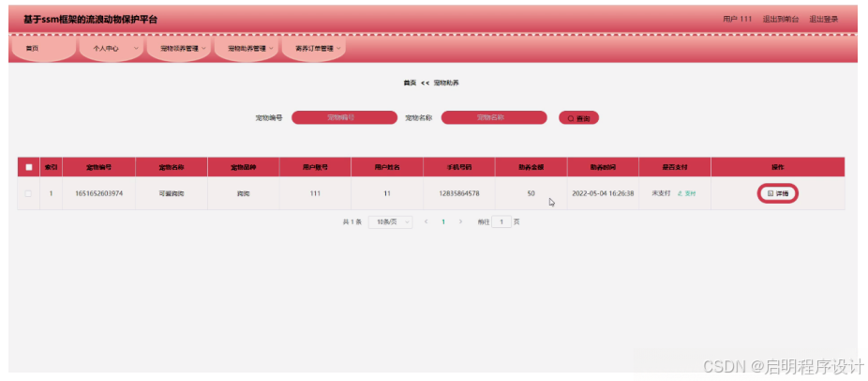Expand the 个人中心 menu

point(111,48)
